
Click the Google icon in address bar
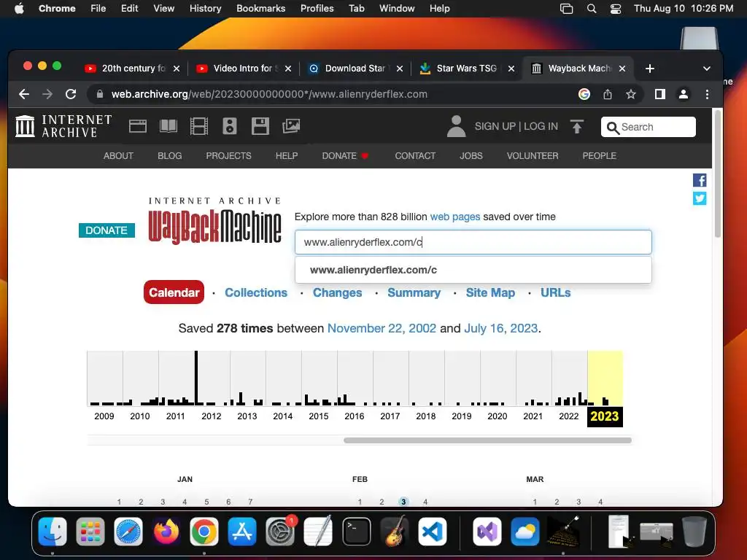pyautogui.click(x=584, y=94)
